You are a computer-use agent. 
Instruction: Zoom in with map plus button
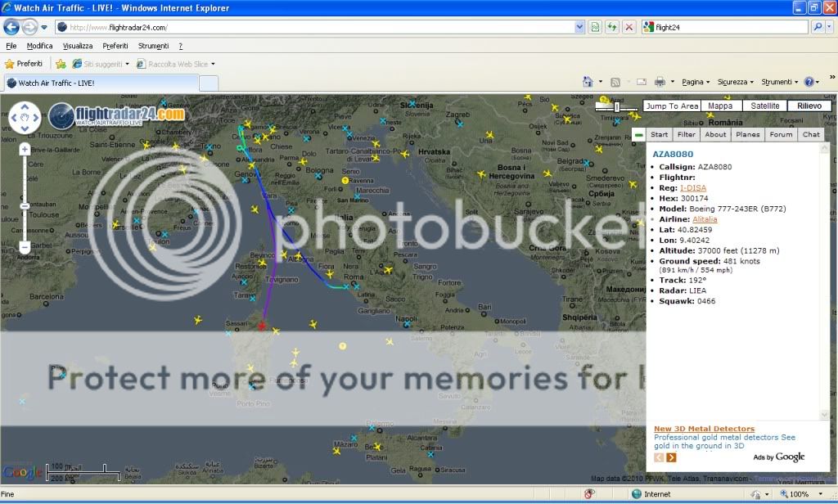tap(25, 150)
